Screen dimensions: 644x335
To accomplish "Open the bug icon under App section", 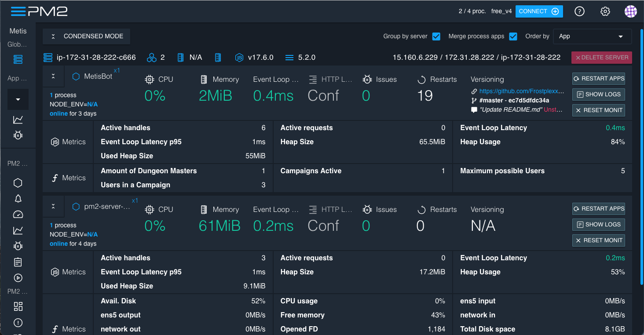I will (18, 135).
